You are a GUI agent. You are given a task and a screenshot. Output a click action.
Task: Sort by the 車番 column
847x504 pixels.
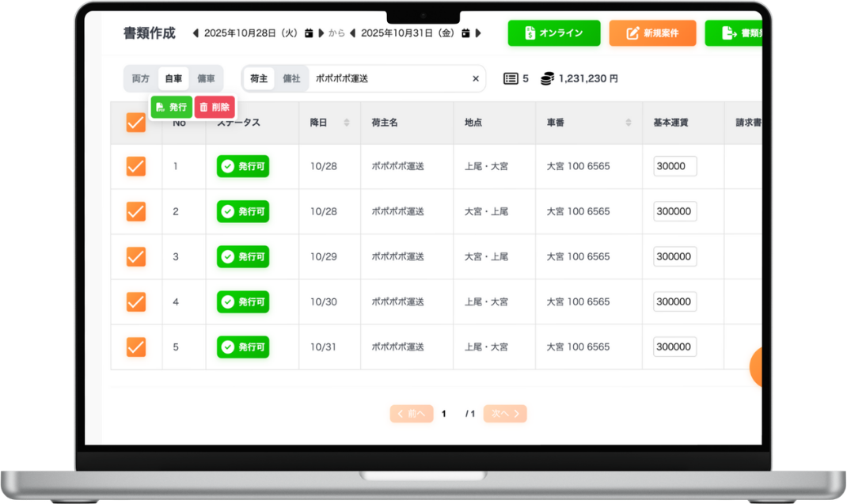(x=629, y=123)
